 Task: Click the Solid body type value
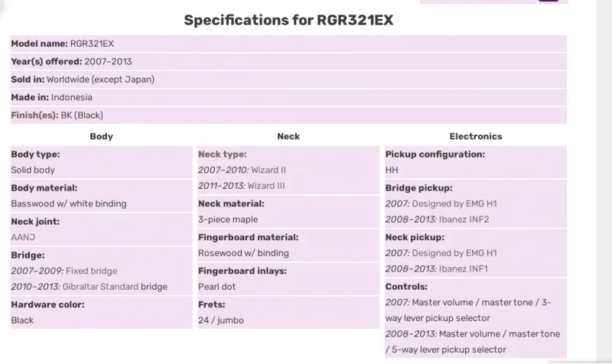tap(33, 170)
